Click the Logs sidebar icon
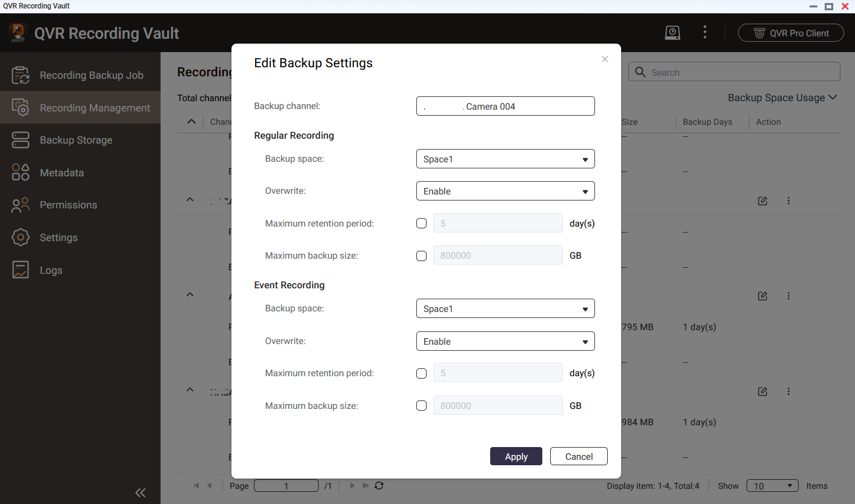Viewport: 855px width, 504px height. pyautogui.click(x=21, y=270)
